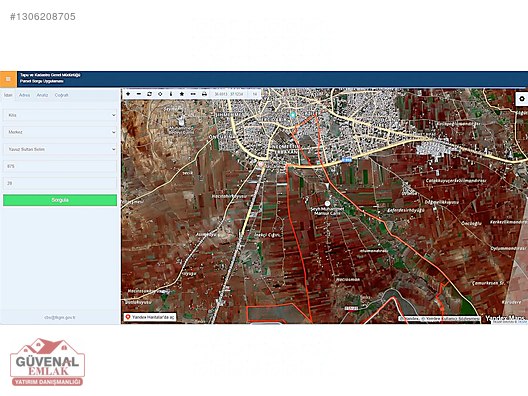Open the Kilis province dropdown
This screenshot has width=528, height=396.
pos(60,115)
